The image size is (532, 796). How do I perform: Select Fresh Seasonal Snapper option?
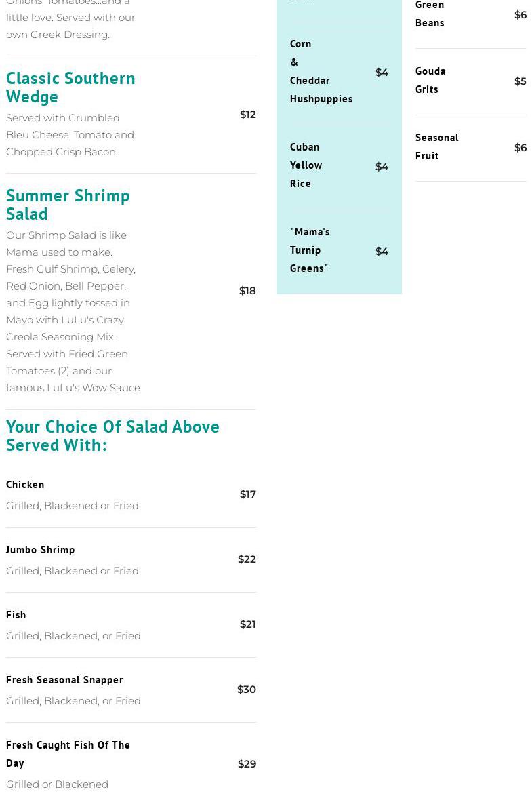coord(64,679)
